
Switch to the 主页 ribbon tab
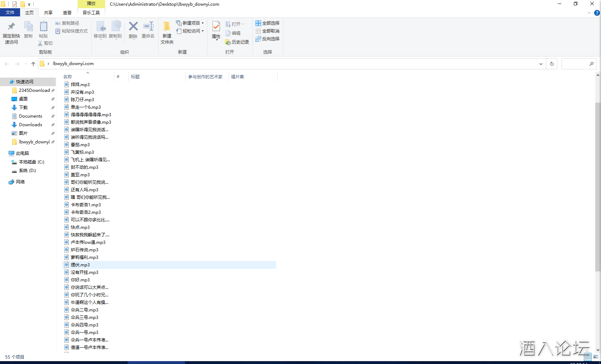point(29,13)
